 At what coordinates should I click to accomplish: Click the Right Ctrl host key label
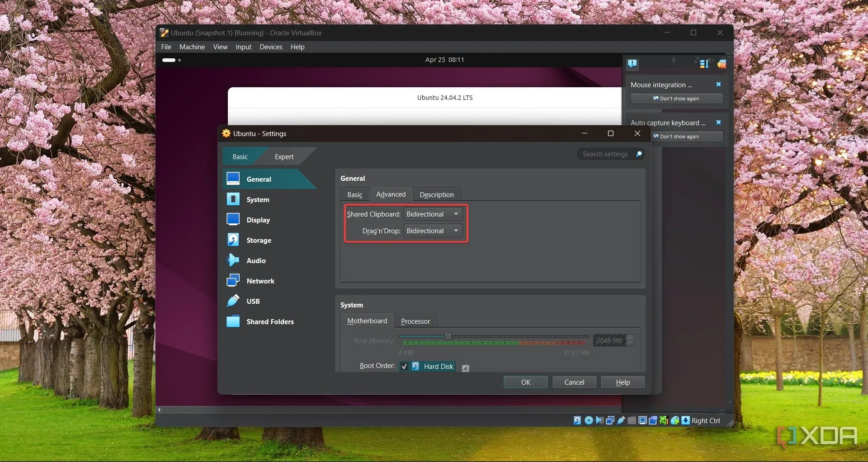click(706, 421)
